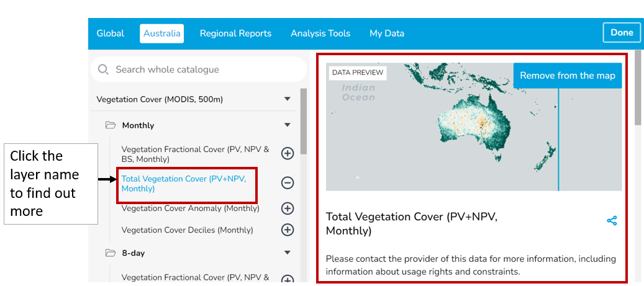Viewport: 644px width, 286px height.
Task: Add Vegetation Cover Anomaly (Monthly) via plus icon
Action: pyautogui.click(x=288, y=208)
